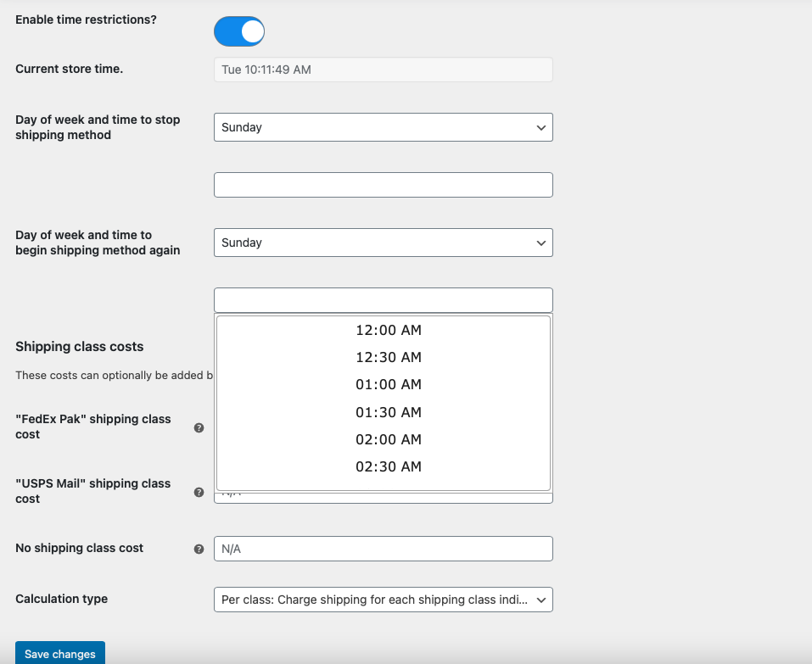Open the stop shipping day of week dropdown
Screen dimensions: 812x664
click(x=384, y=127)
